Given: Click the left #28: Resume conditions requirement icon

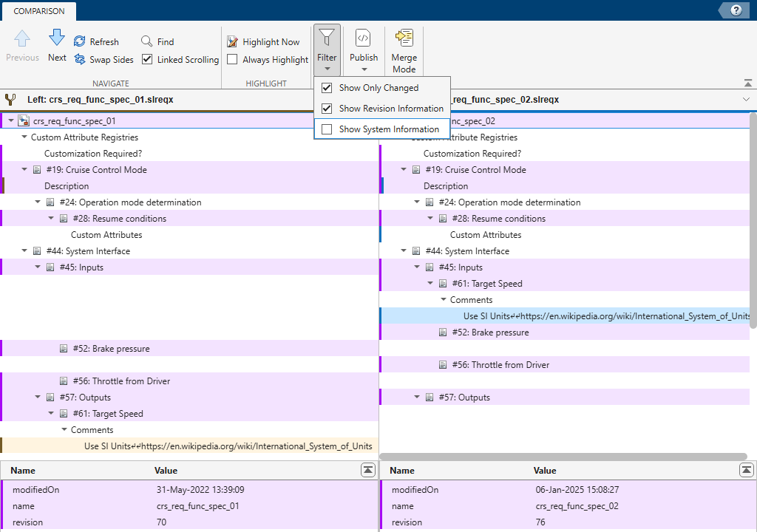Looking at the screenshot, I should point(64,219).
